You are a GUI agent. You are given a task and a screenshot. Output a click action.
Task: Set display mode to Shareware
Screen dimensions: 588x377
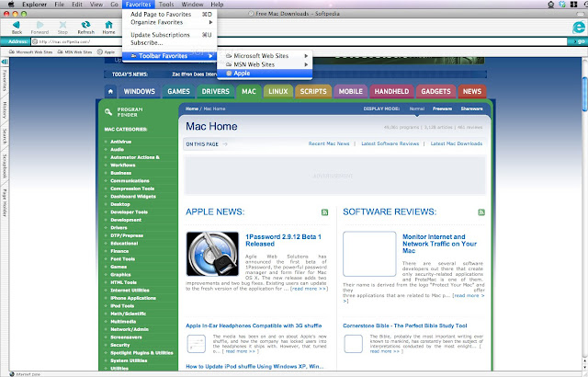pos(471,109)
